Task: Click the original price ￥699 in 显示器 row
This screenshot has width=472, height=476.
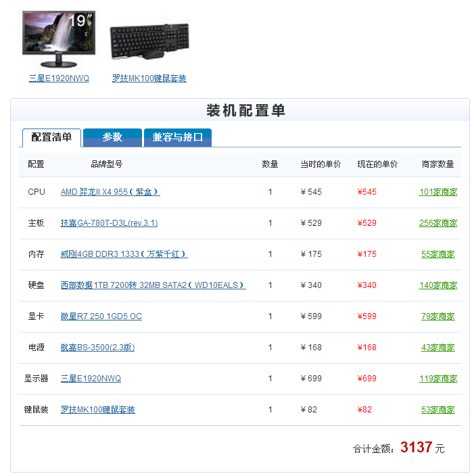Action: (x=311, y=379)
